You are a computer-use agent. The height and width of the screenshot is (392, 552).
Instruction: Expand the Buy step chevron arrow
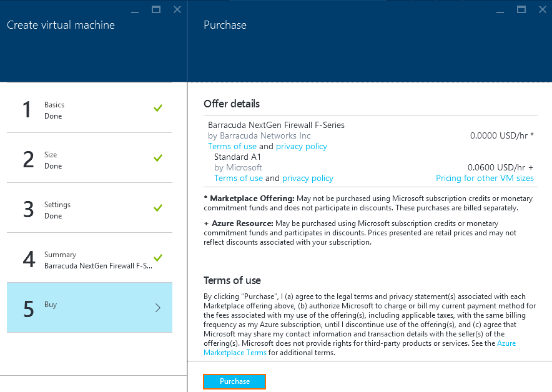[x=158, y=308]
